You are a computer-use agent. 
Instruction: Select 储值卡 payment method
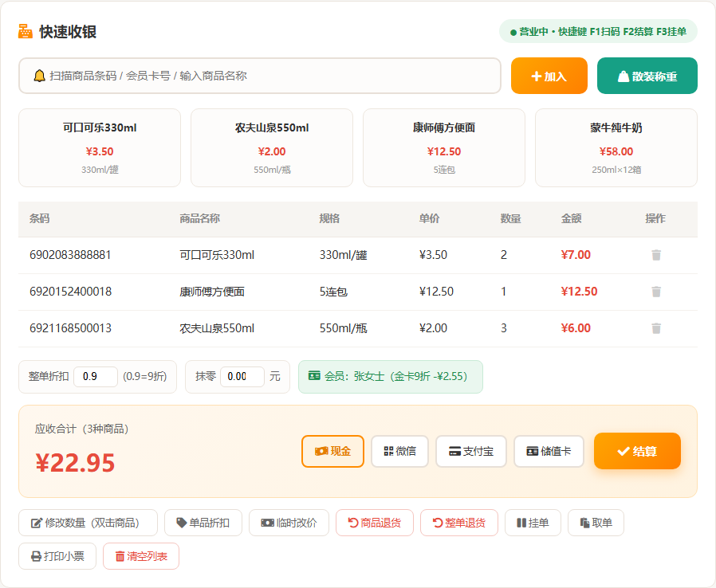[x=549, y=451]
